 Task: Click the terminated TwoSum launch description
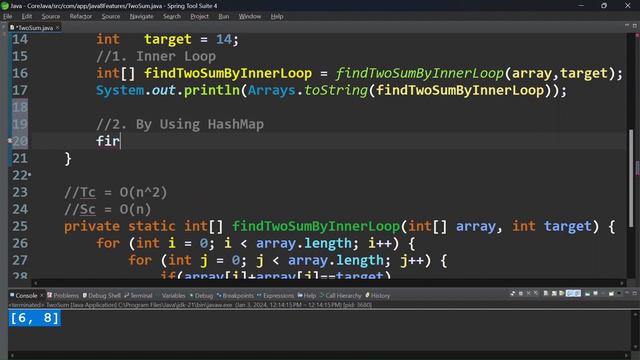(x=190, y=305)
